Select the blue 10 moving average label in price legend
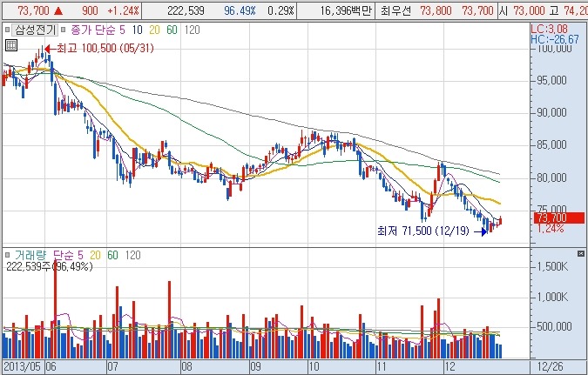 pos(138,30)
